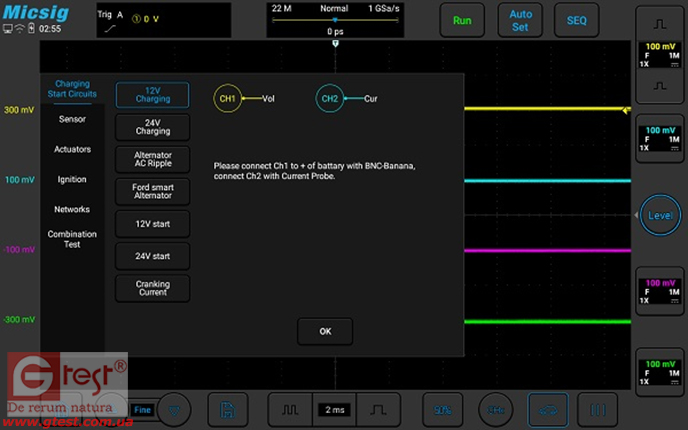This screenshot has height=430, width=688.
Task: Click the CH1 yellow circle icon
Action: (228, 99)
